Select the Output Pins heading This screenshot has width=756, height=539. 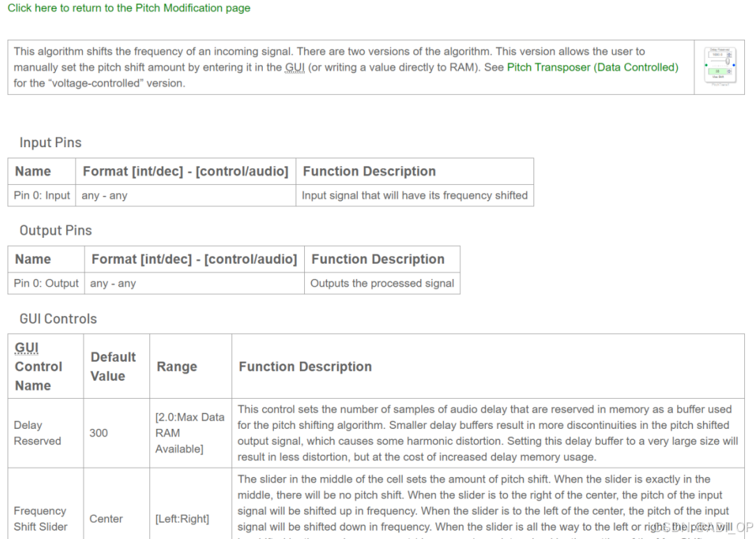[56, 230]
